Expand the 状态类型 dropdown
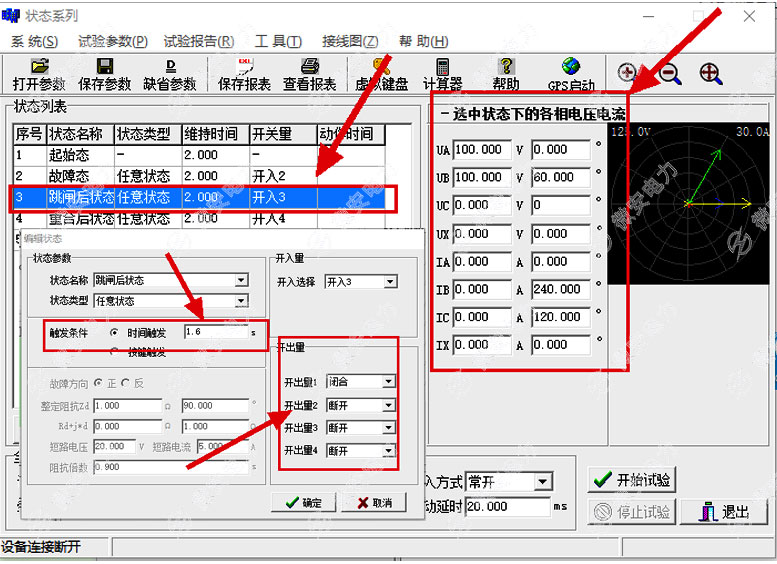The height and width of the screenshot is (564, 777). tap(241, 301)
